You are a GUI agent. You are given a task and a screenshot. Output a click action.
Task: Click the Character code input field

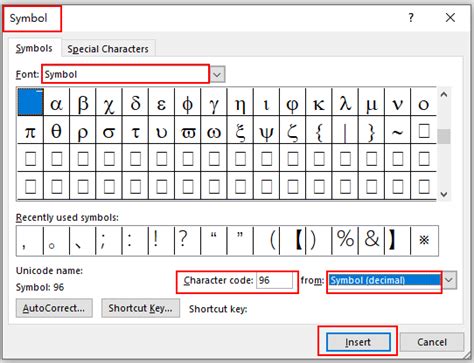coord(275,280)
